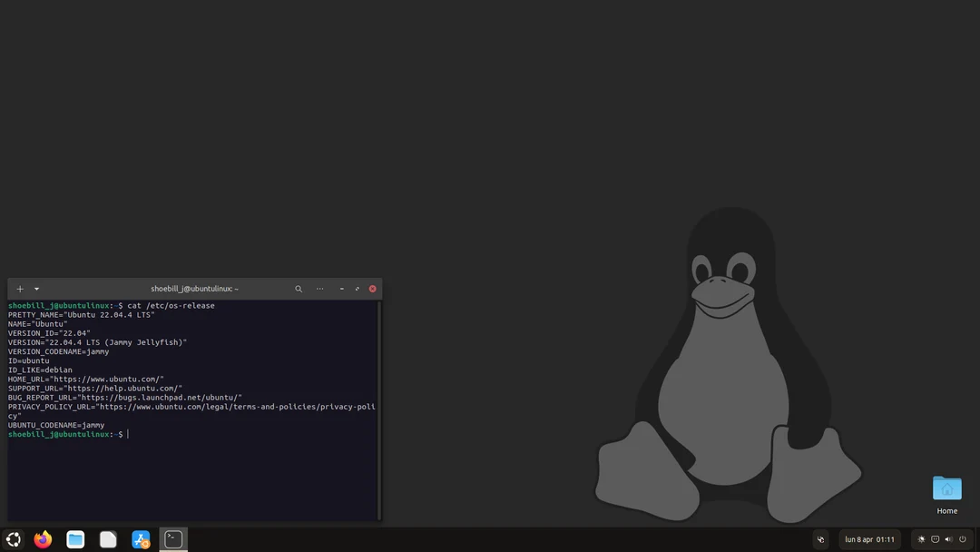
Task: Click the power icon in the system tray
Action: click(963, 538)
